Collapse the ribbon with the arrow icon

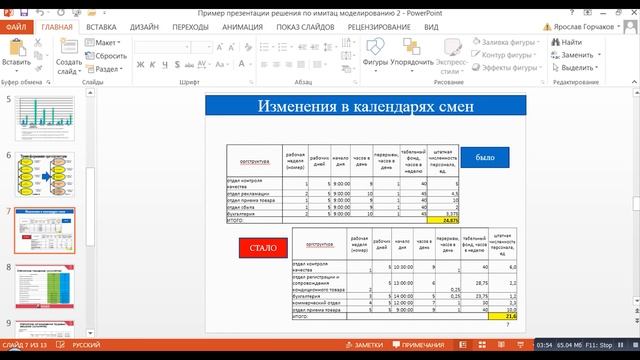click(x=634, y=82)
